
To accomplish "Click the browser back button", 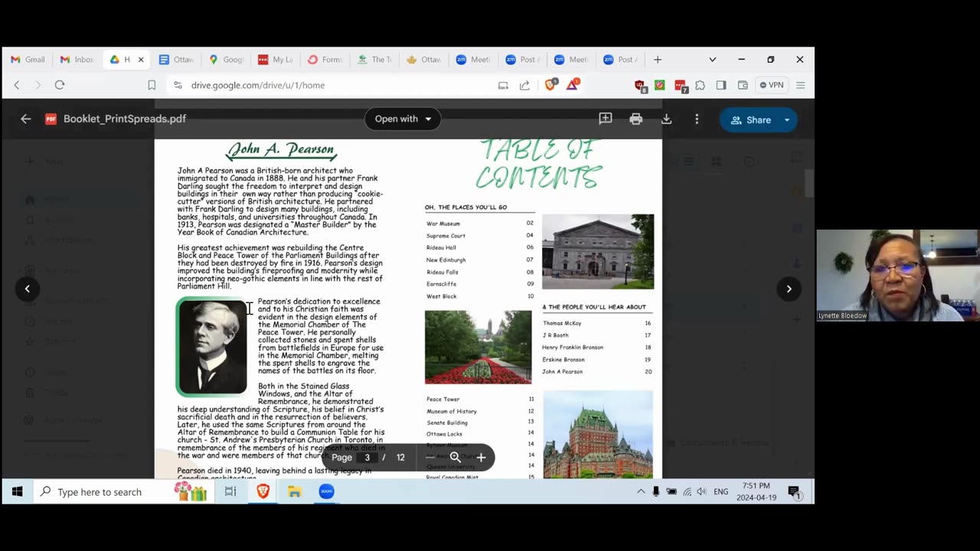I will pos(17,85).
